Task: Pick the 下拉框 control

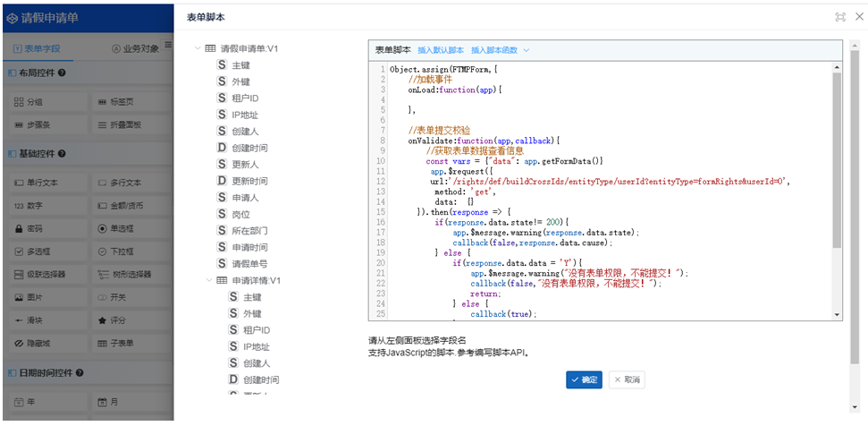Action: coord(133,251)
